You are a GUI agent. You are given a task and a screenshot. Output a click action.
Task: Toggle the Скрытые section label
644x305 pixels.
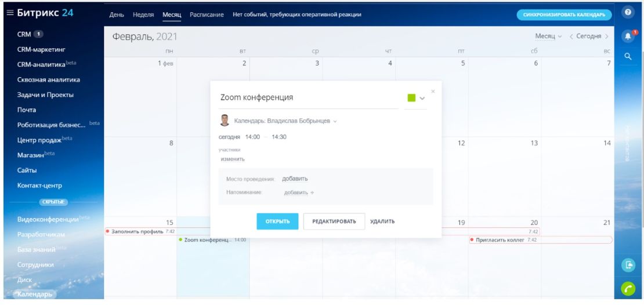[53, 202]
